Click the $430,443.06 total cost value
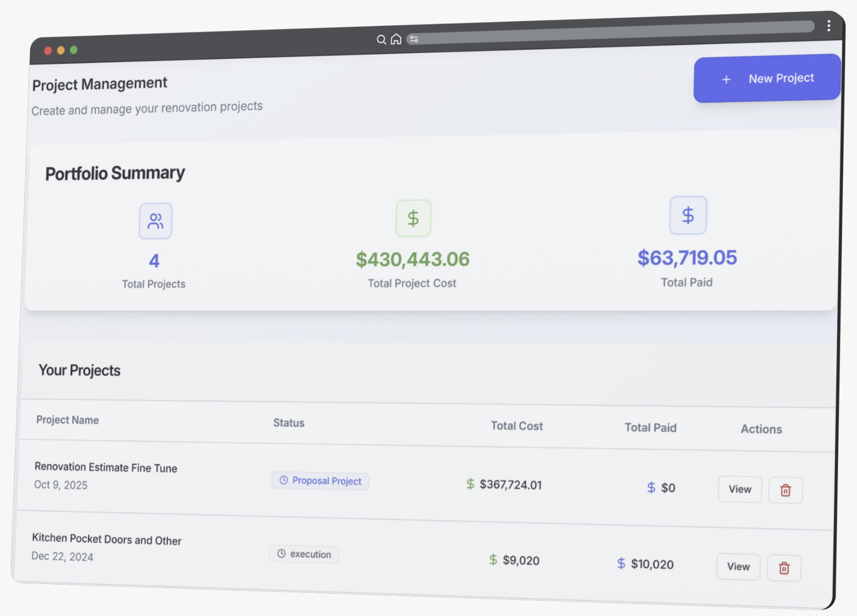The image size is (857, 616). 412,259
